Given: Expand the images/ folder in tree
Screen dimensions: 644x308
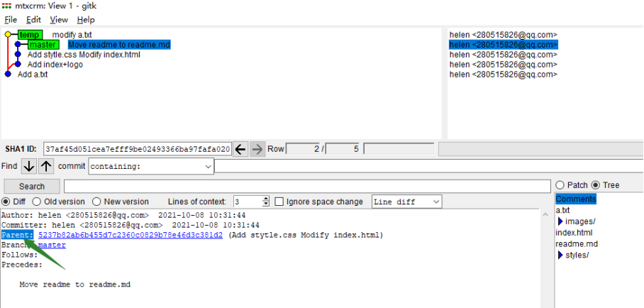Looking at the screenshot, I should coord(560,221).
